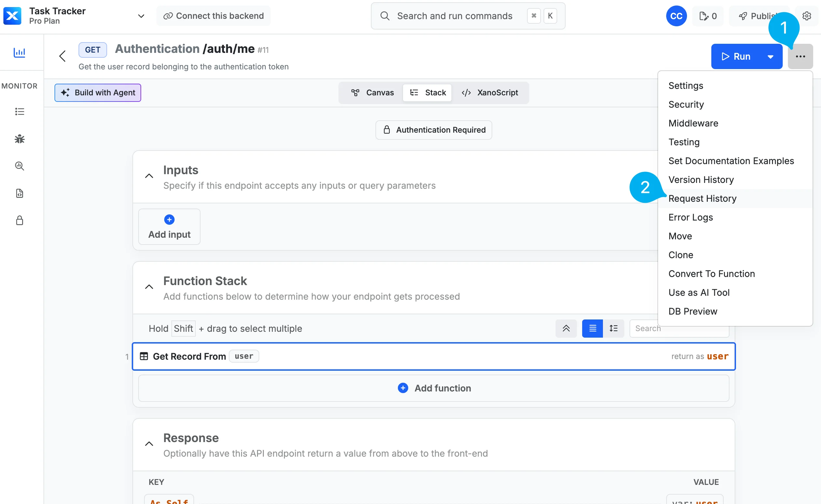The width and height of the screenshot is (821, 504).
Task: Open the list icon under Monitor
Action: click(x=20, y=112)
